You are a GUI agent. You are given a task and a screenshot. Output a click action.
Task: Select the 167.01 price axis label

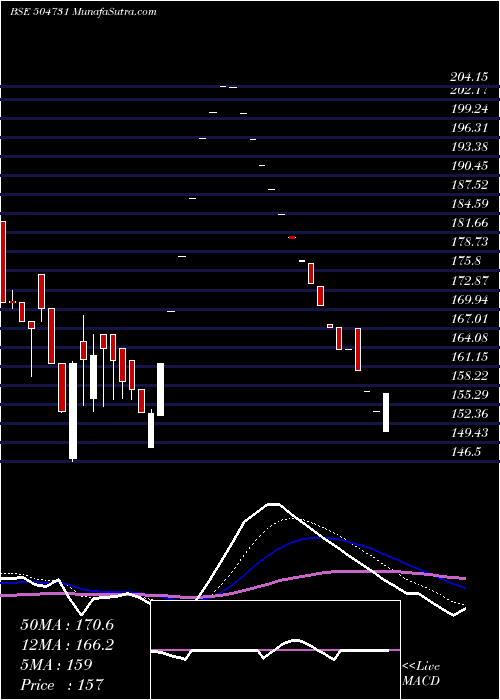(469, 318)
